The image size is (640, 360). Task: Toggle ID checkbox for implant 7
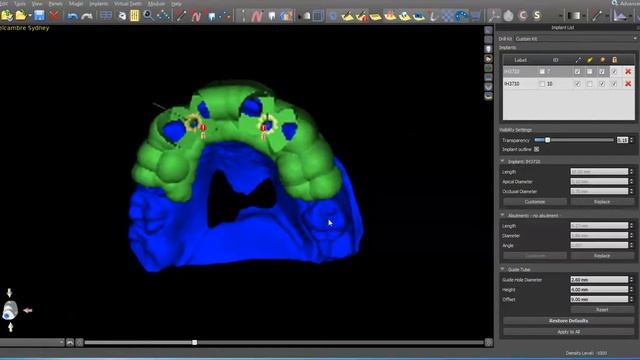(542, 71)
